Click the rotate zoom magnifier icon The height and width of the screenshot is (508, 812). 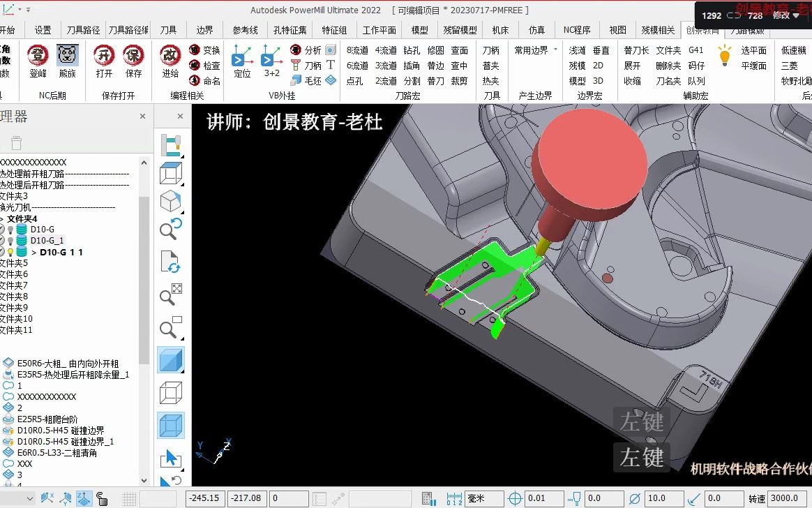click(171, 229)
